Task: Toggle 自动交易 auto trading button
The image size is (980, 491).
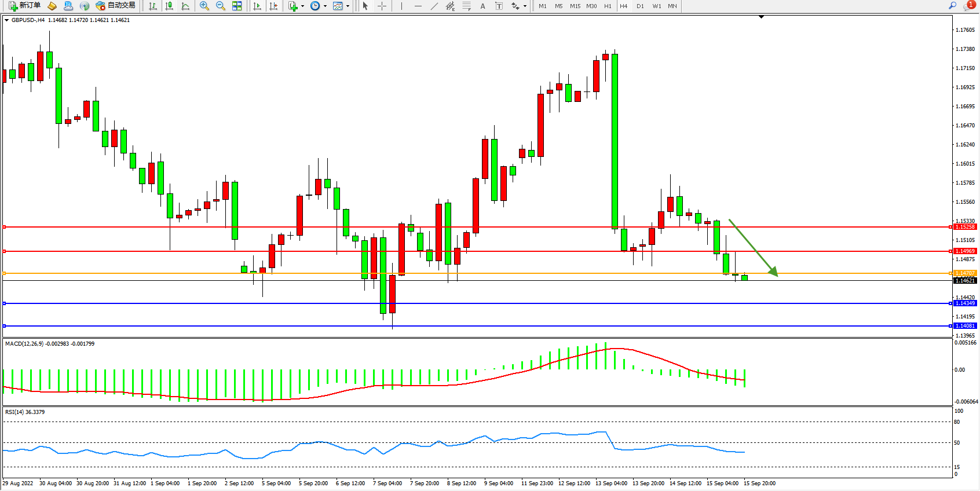Action: tap(115, 6)
